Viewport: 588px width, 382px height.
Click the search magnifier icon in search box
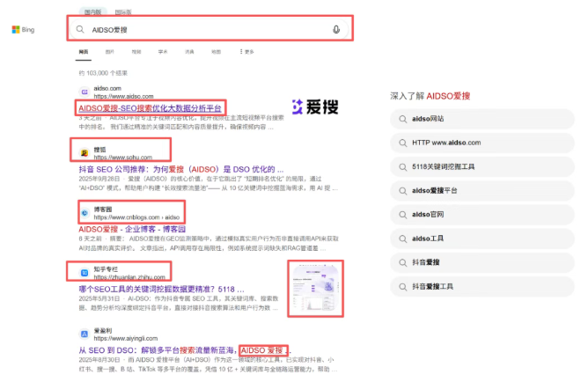[x=80, y=29]
